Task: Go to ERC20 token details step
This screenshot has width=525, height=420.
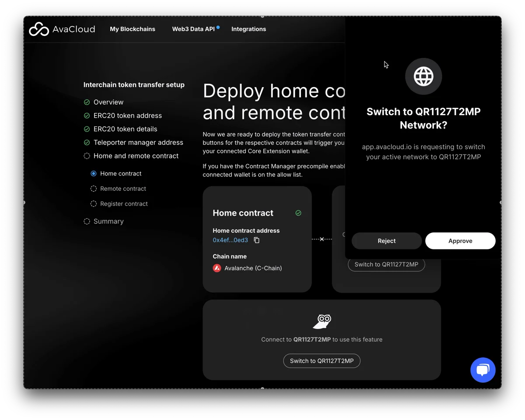Action: [125, 129]
